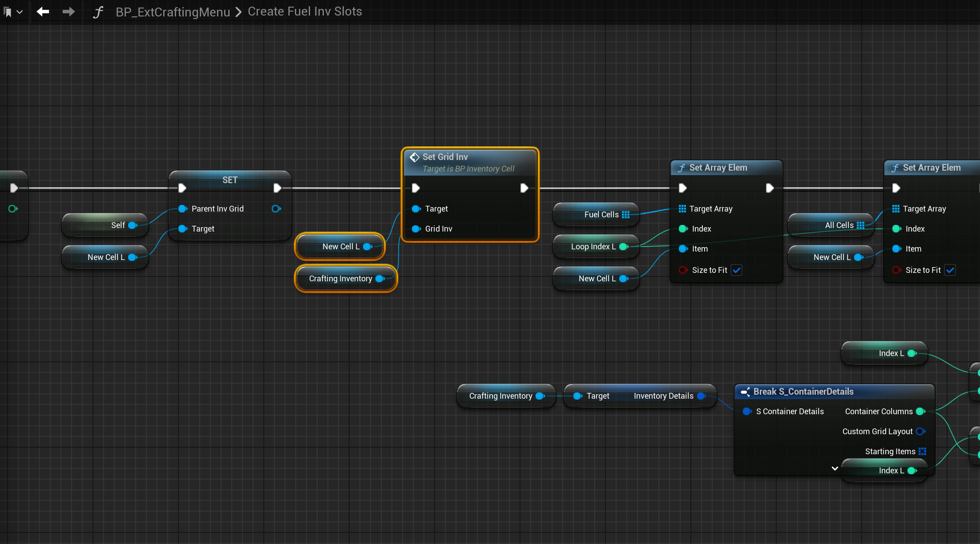Screen dimensions: 980x544
Task: Click Custom Grid Layout output pin
Action: (x=920, y=432)
